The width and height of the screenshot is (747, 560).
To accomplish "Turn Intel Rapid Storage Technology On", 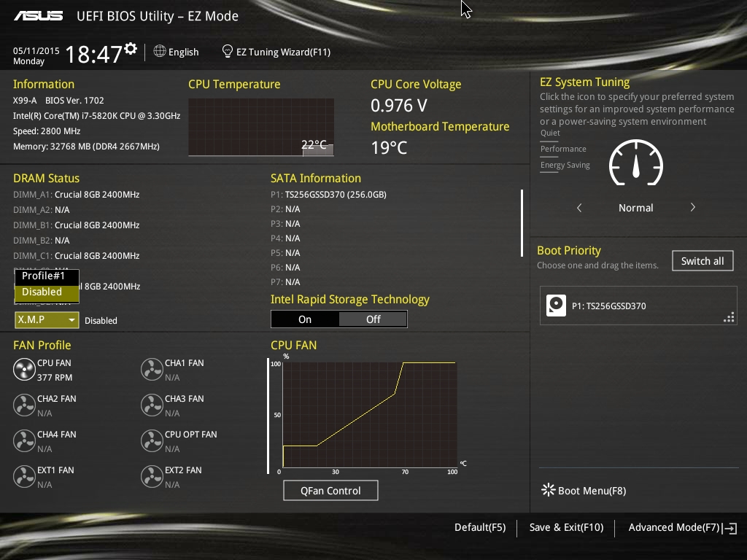I will pyautogui.click(x=305, y=319).
